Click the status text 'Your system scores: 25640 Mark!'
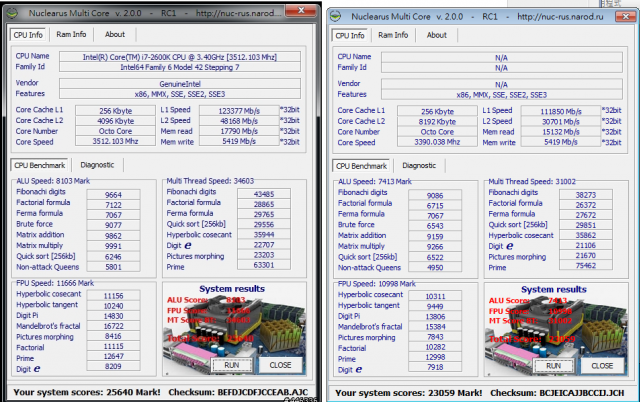The width and height of the screenshot is (640, 402). click(x=87, y=392)
